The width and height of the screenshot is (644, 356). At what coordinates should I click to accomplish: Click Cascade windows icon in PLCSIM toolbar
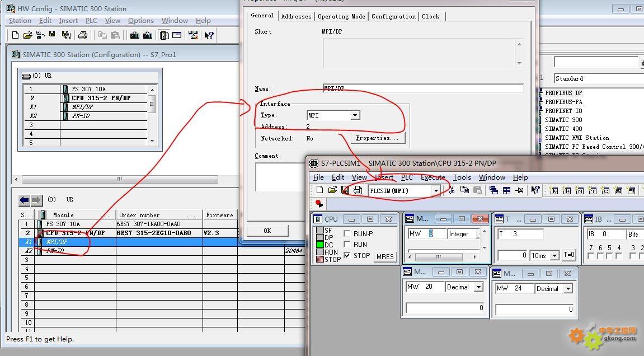(x=493, y=190)
